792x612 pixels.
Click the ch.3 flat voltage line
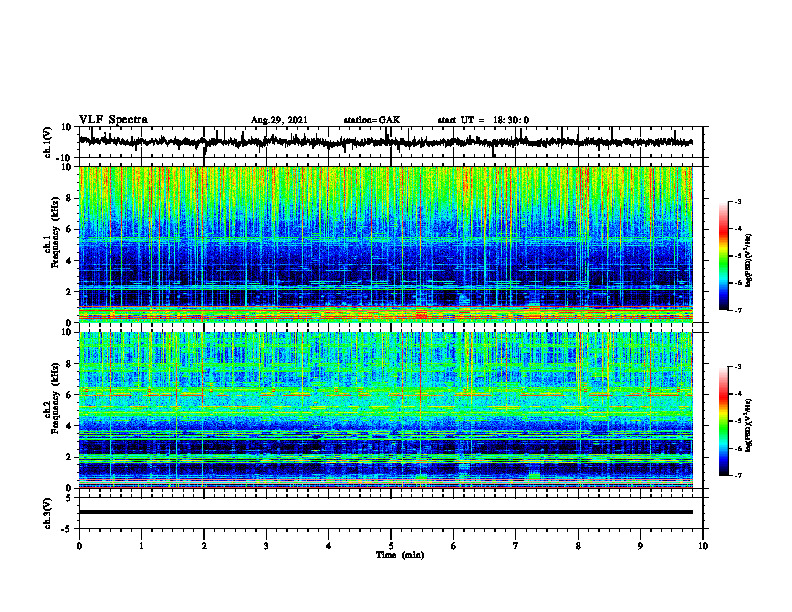click(385, 512)
